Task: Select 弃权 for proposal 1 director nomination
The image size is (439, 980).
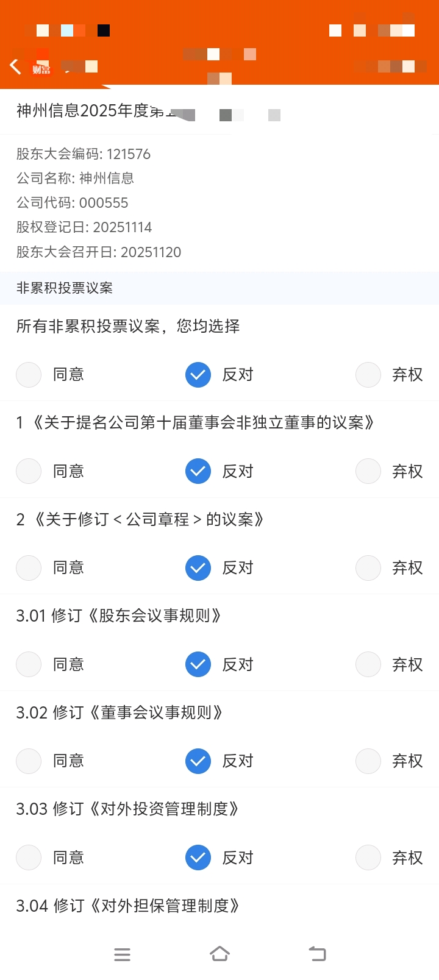Action: [368, 471]
